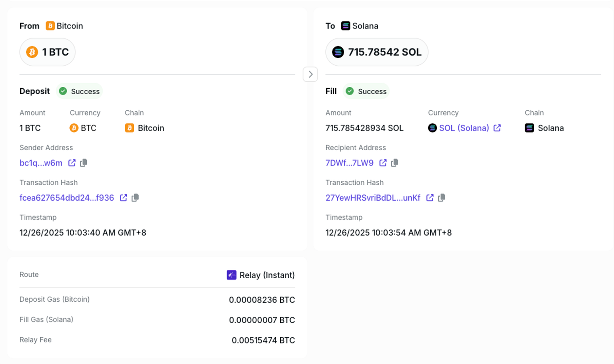Image resolution: width=614 pixels, height=364 pixels.
Task: Open transaction hash link fcea627654dbd24...f936
Action: 67,198
